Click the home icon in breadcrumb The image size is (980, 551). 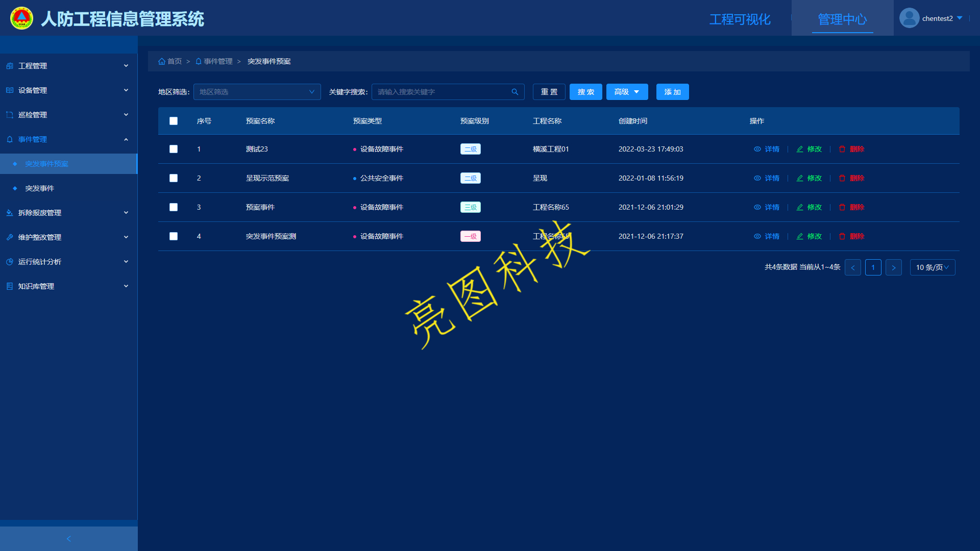pyautogui.click(x=162, y=61)
